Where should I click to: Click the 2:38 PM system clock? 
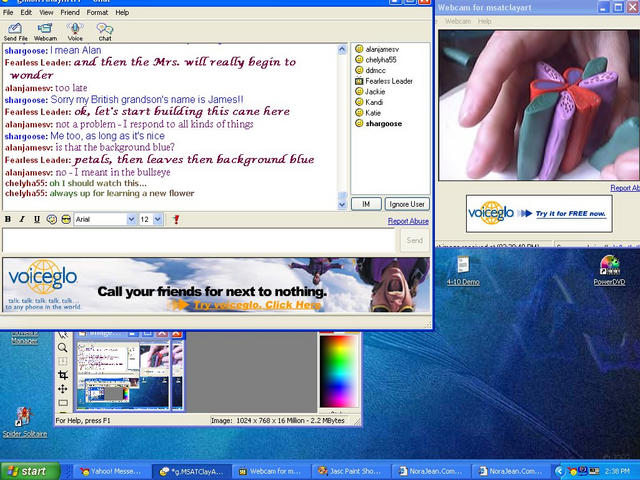tap(618, 472)
